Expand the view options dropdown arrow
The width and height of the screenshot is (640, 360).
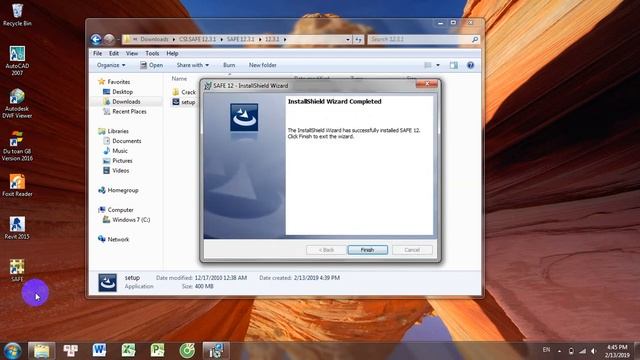pyautogui.click(x=438, y=65)
